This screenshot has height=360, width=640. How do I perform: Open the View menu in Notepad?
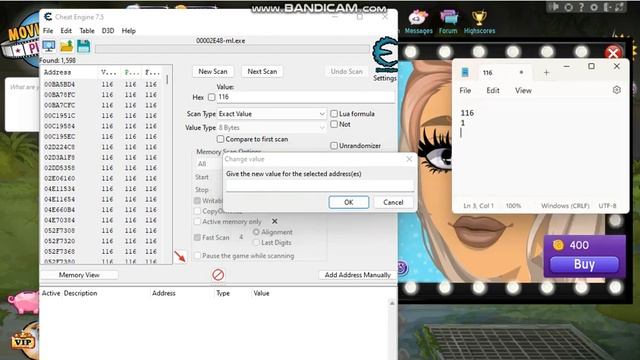click(x=523, y=91)
